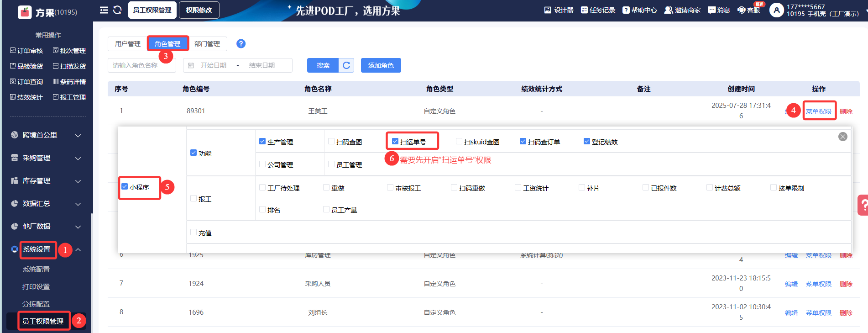The image size is (868, 333).
Task: Click the reset refresh icon beside 搜索
Action: point(346,65)
